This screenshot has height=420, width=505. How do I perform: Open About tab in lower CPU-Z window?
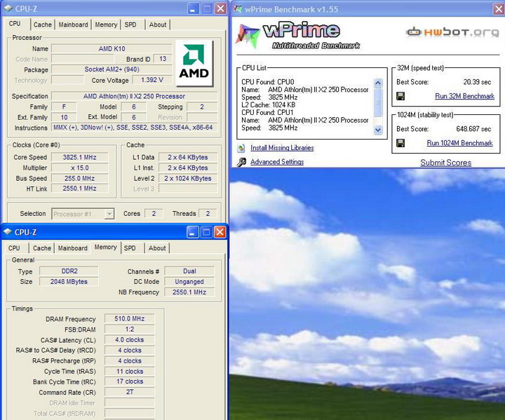tap(157, 248)
